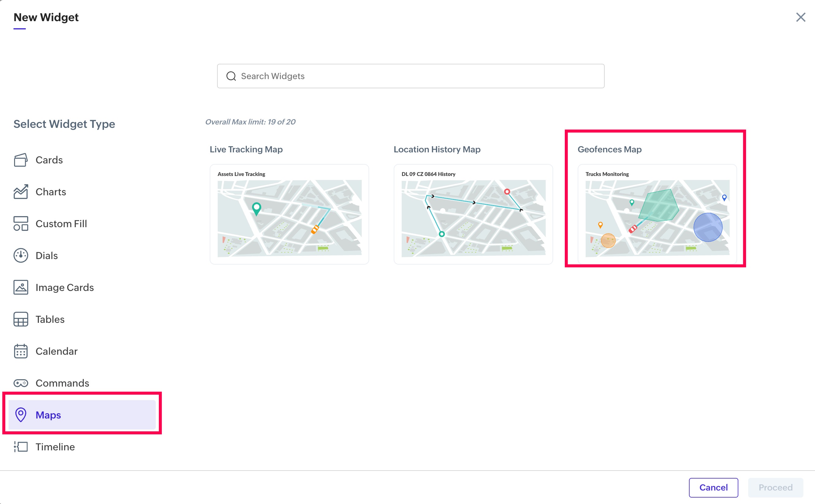Select the Tables grid icon

pos(21,319)
